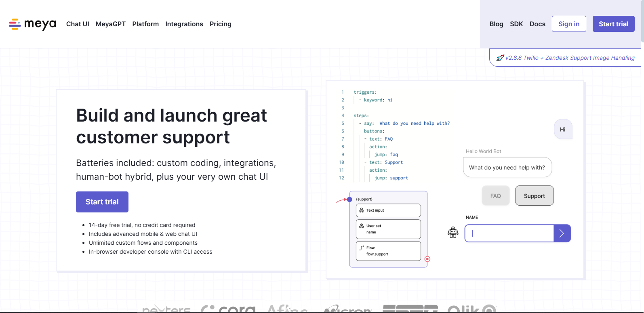Click the NAME input field
The height and width of the screenshot is (313, 644).
point(509,233)
